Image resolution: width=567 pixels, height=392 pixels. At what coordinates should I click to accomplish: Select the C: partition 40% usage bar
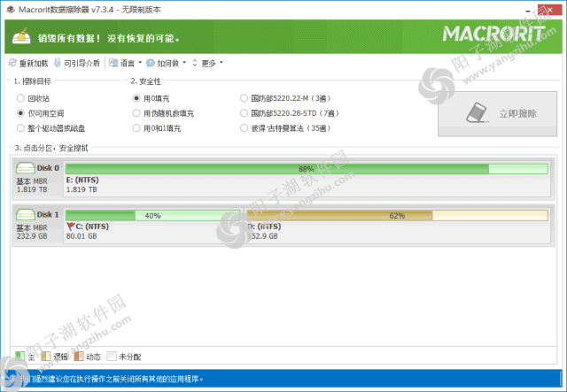(x=152, y=215)
